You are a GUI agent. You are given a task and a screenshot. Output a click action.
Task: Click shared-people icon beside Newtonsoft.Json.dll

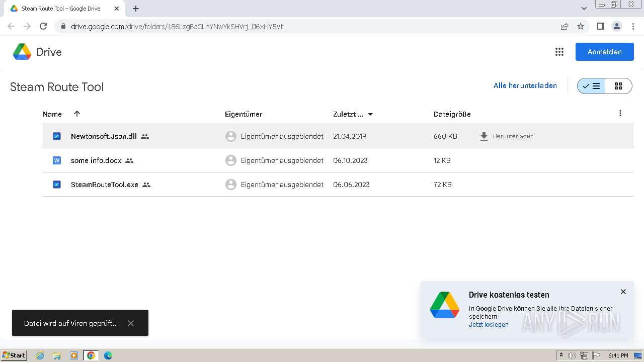[145, 136]
